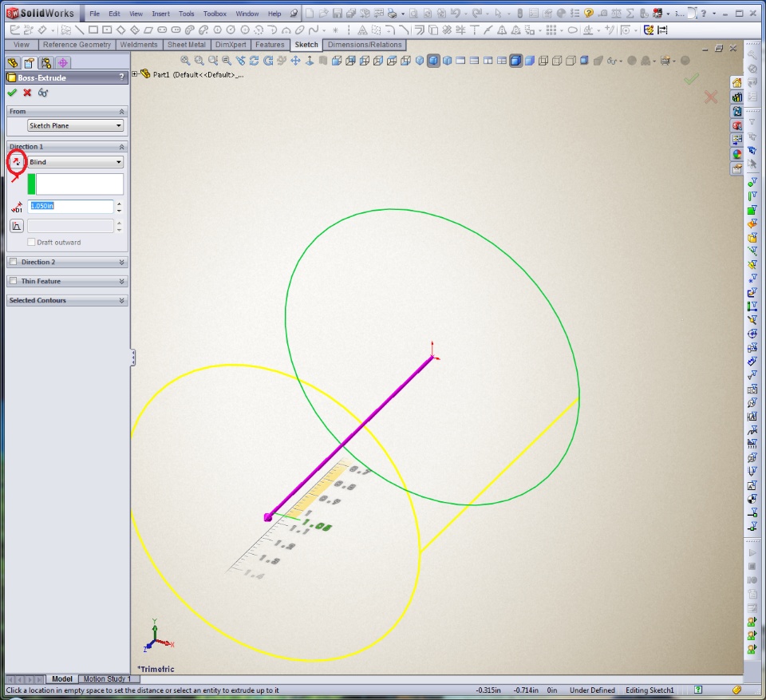Increase depth with the up stepper
Image resolution: width=766 pixels, height=700 pixels.
tap(119, 204)
